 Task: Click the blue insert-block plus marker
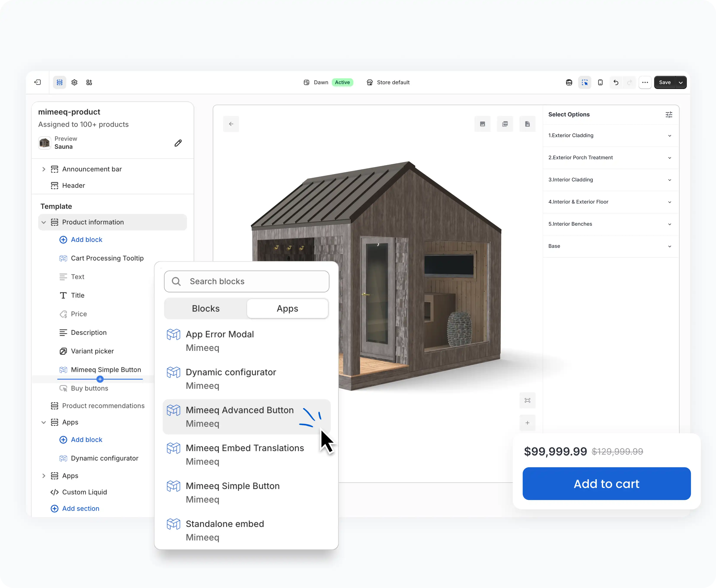[x=100, y=379]
